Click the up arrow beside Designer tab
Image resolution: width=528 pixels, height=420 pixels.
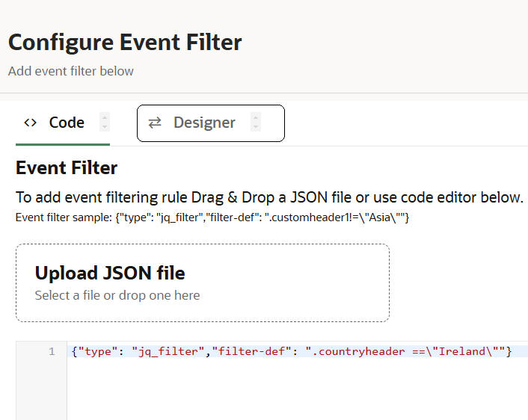tap(256, 117)
